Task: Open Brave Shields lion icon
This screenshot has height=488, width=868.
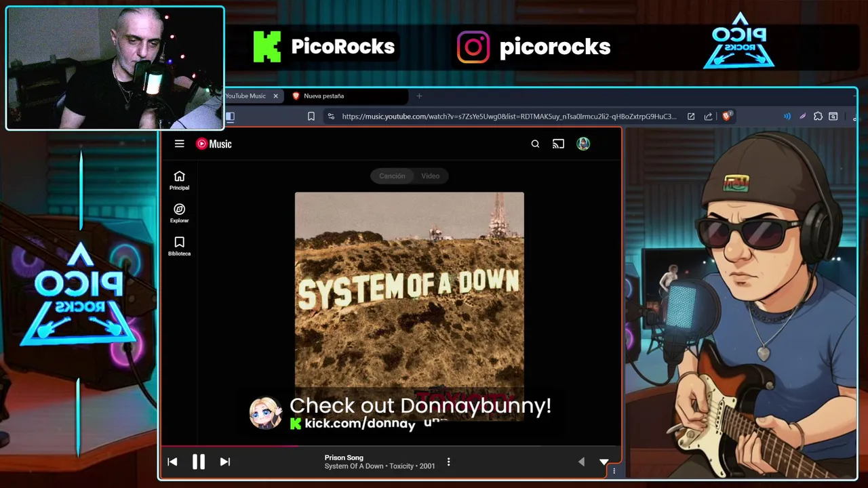Action: [727, 117]
